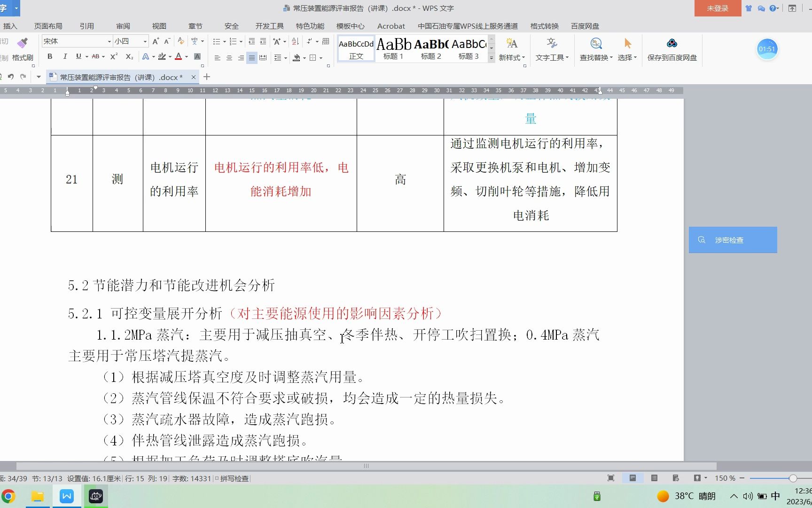Apply subscript formatting

tap(129, 56)
